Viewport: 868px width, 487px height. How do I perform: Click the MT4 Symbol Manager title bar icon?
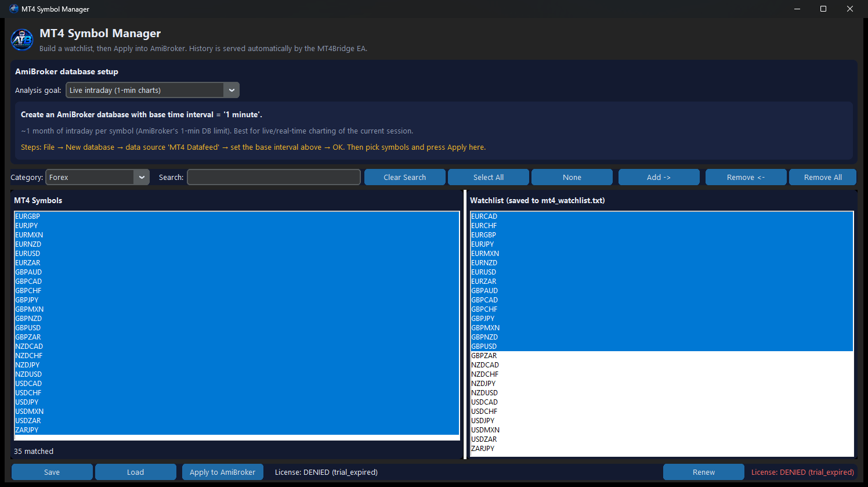[14, 9]
